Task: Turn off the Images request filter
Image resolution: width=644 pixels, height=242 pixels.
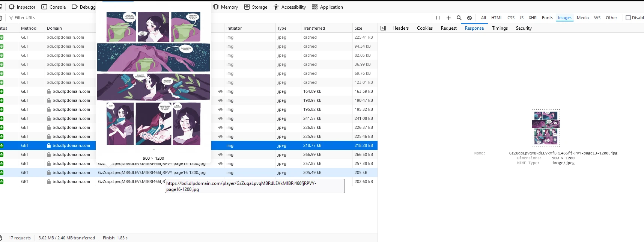Action: [564, 18]
